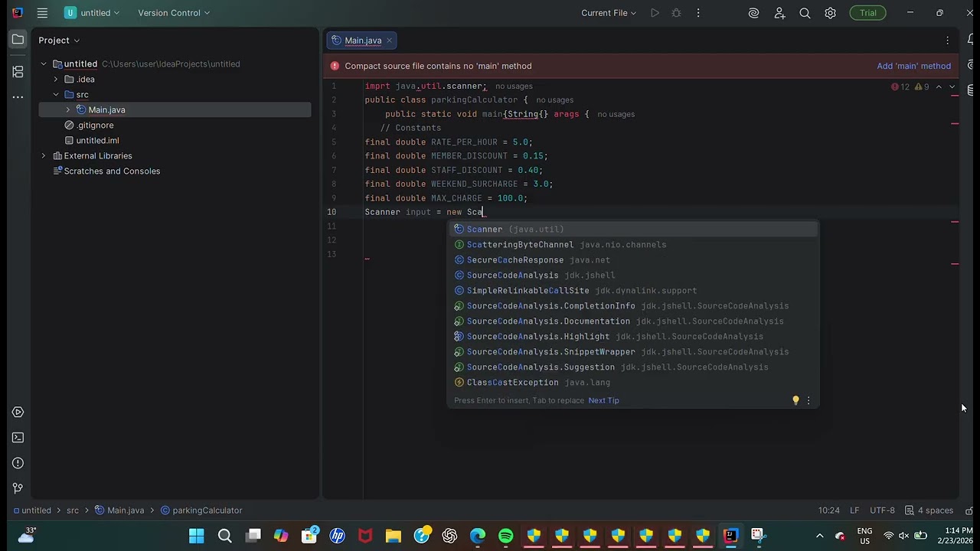
Task: Open the Current File run configuration dropdown
Action: click(609, 13)
